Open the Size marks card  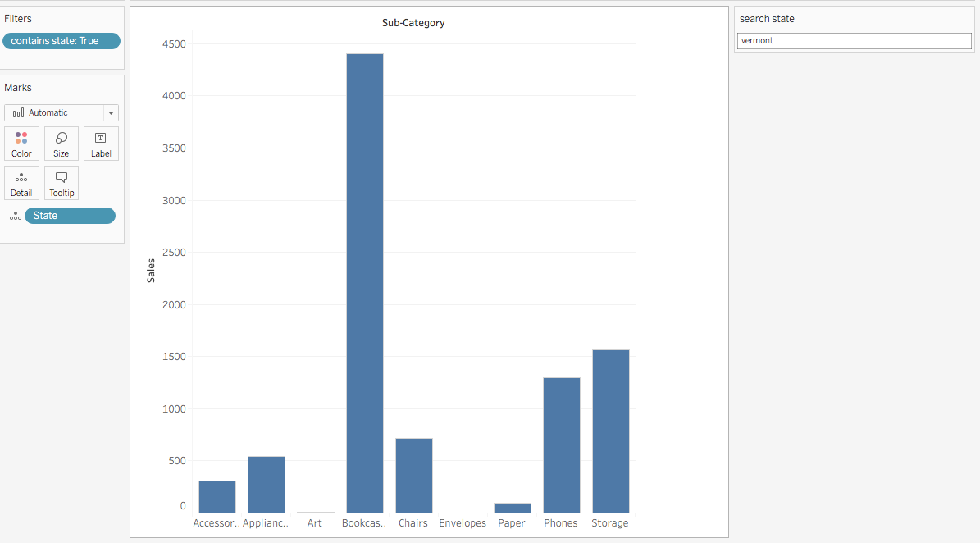pos(62,144)
